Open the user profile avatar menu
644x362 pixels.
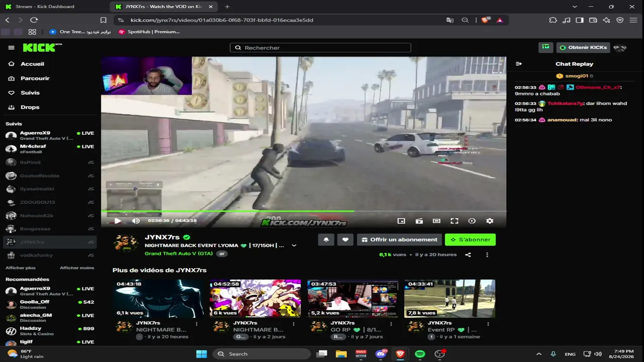pos(620,48)
